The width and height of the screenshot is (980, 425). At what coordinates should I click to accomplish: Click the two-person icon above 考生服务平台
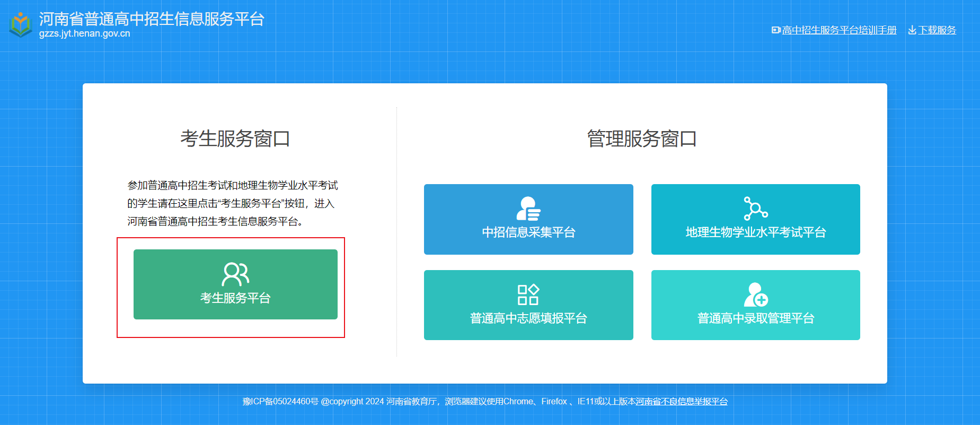(235, 274)
